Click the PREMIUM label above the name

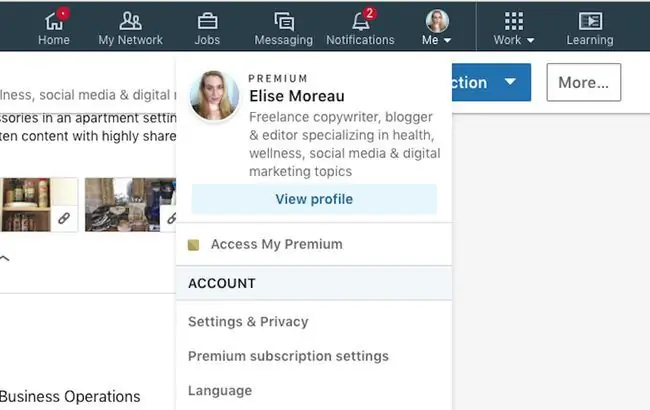pos(278,78)
